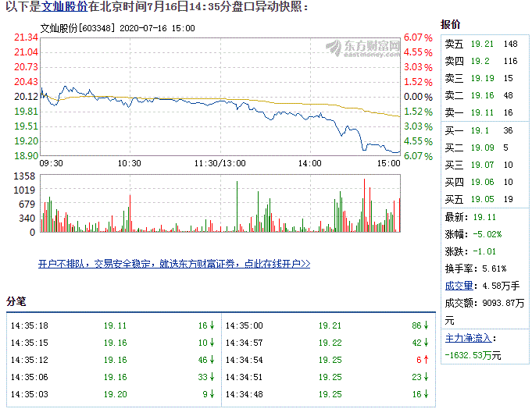The image size is (532, 416).
Task: Click the 14:34:48 tick trade time
Action: coord(245,395)
